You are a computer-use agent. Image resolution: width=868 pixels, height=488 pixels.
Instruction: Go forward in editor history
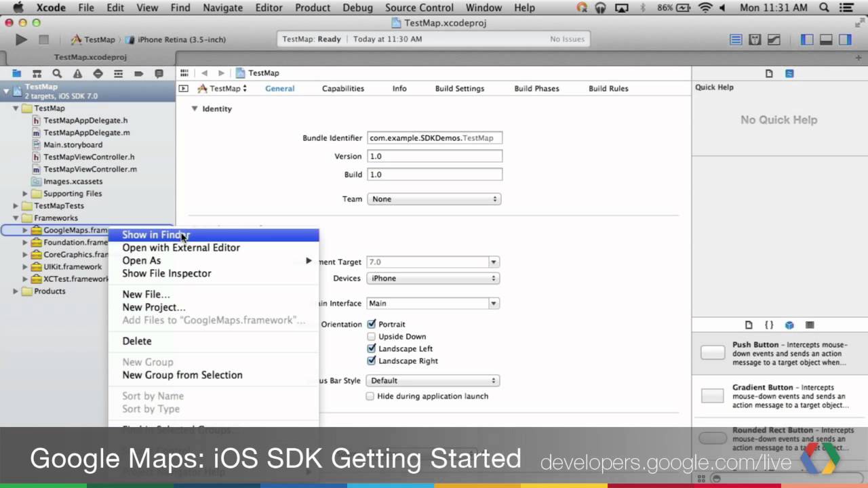tap(221, 73)
